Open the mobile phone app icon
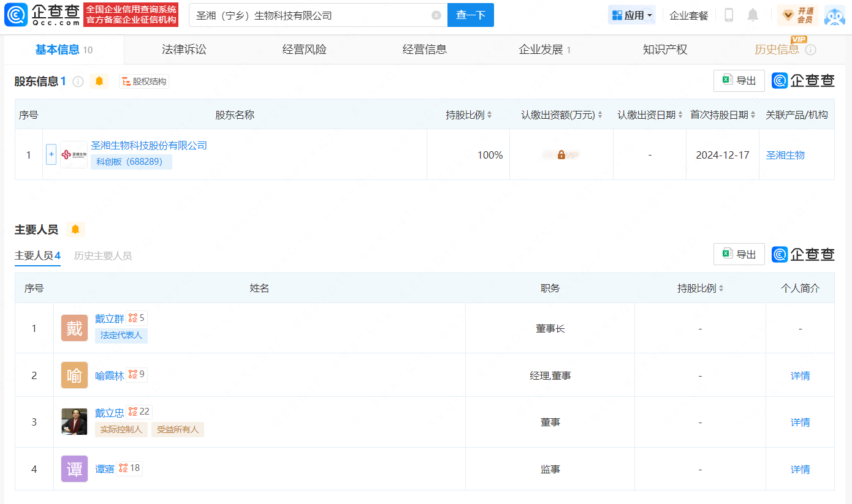This screenshot has width=852, height=504. (729, 15)
